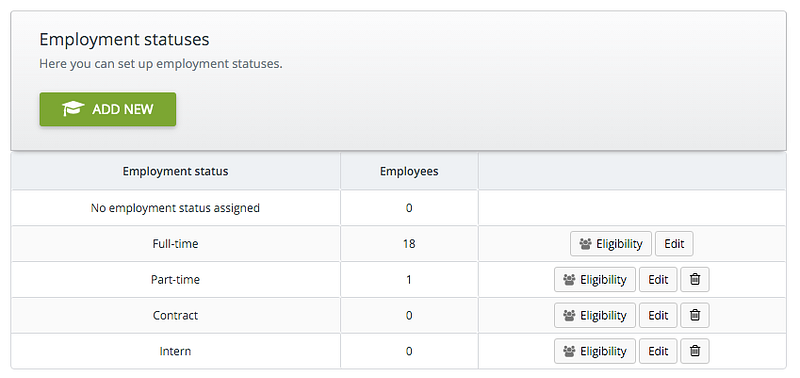Select the 'Employment status' column header
Viewport: 800px width, 378px height.
tap(176, 171)
